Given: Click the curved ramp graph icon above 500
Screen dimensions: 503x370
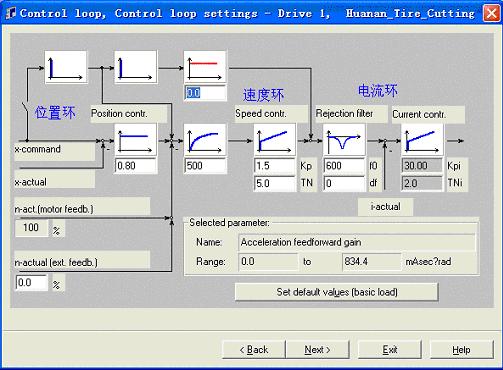Looking at the screenshot, I should coord(205,140).
